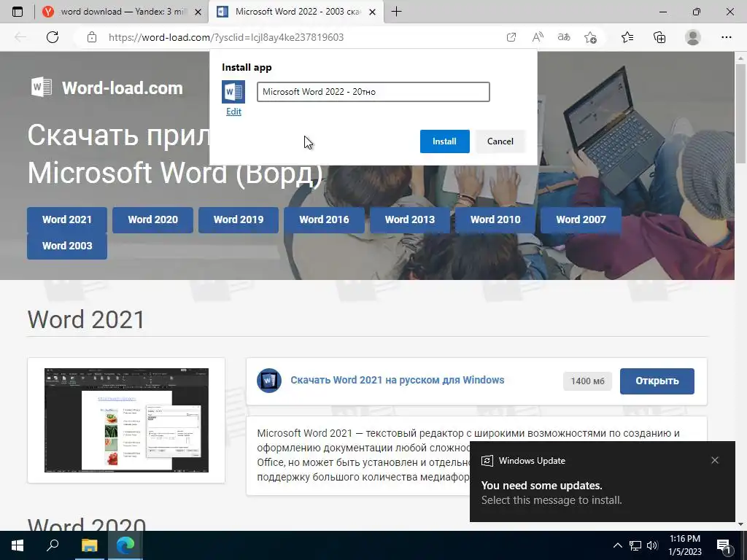Click the Word app icon in Install dialog
Image resolution: width=747 pixels, height=560 pixels.
(x=233, y=92)
